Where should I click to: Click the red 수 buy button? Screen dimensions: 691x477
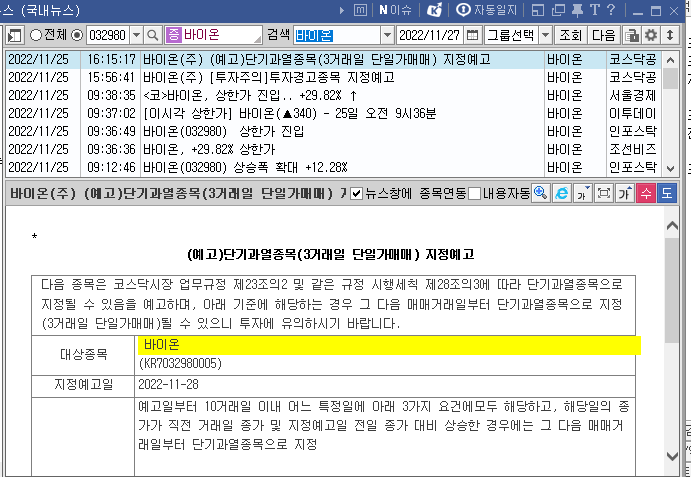tap(646, 193)
